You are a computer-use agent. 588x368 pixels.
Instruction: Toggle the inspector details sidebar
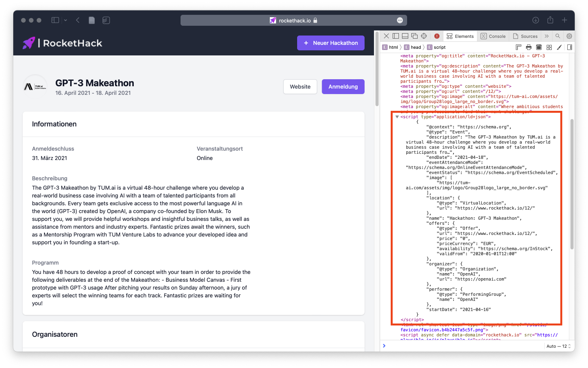tap(569, 47)
